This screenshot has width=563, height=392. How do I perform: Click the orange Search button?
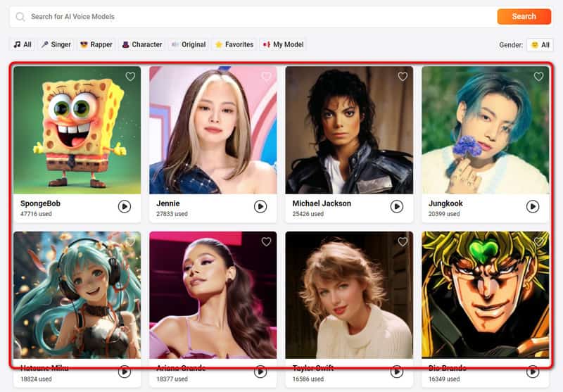(x=524, y=16)
